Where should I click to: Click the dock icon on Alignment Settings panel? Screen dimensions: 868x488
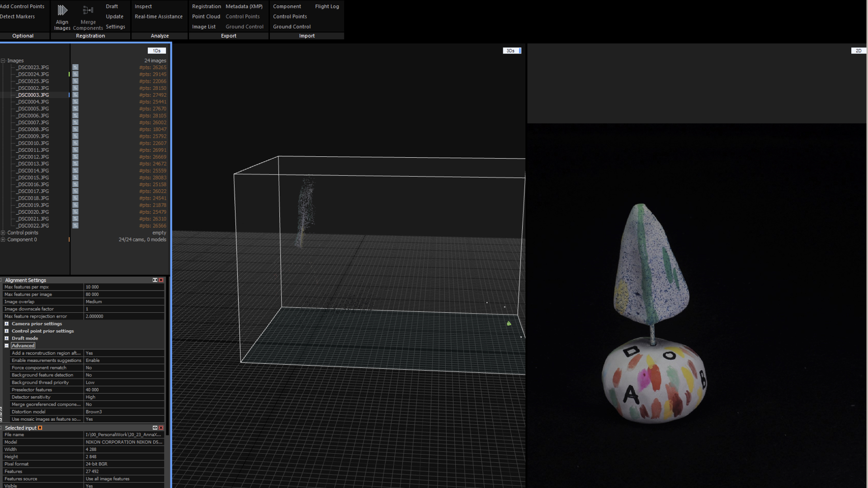click(x=155, y=280)
